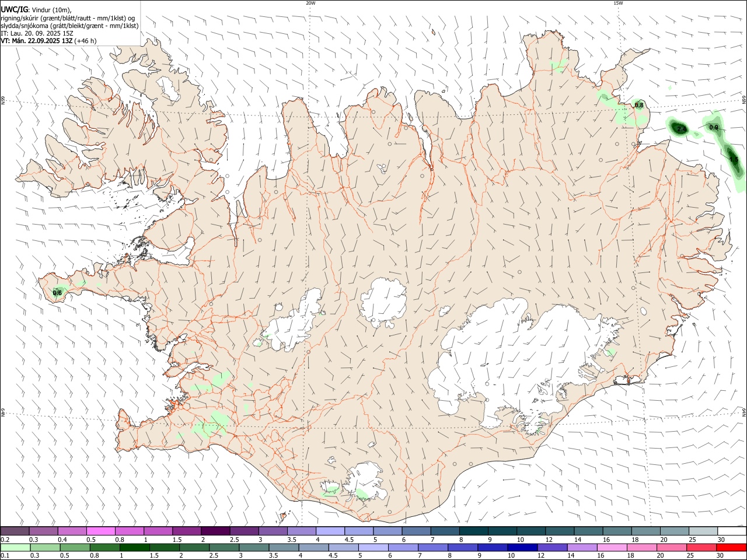Click the white glacier near the south coast
This screenshot has width=747, height=560.
pyautogui.click(x=366, y=481)
